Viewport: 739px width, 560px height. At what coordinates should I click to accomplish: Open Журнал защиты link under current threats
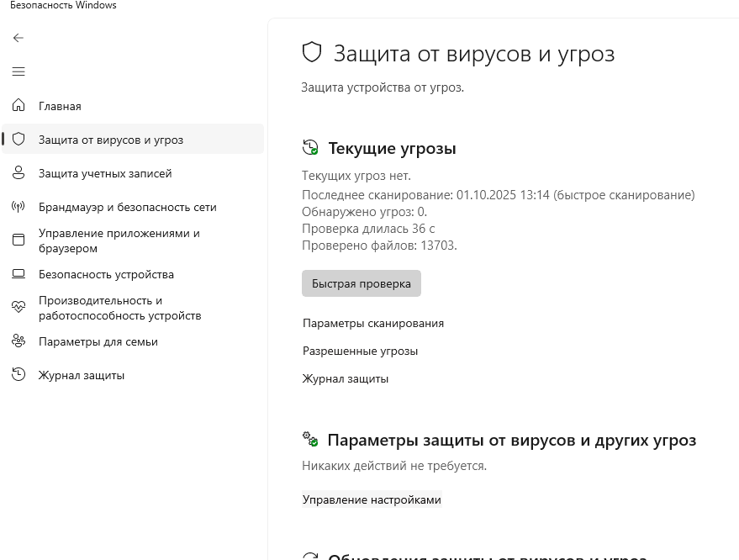345,378
